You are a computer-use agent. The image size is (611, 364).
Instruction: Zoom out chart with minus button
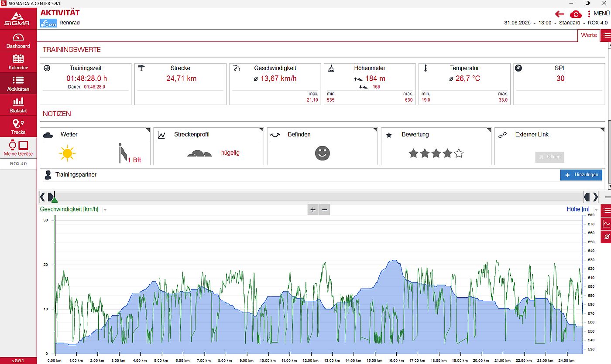pyautogui.click(x=324, y=210)
